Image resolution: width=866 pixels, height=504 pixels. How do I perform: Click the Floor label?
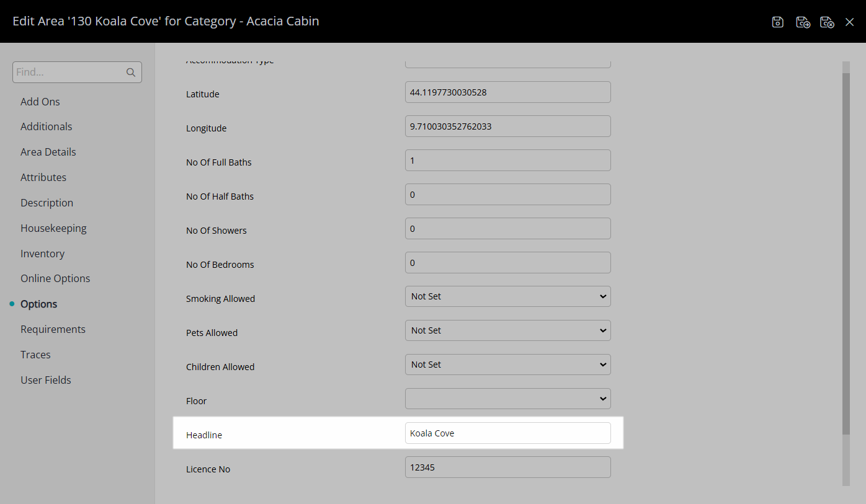point(197,401)
